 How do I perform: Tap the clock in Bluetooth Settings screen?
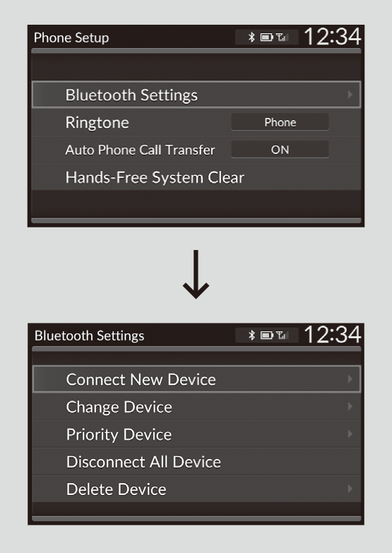pyautogui.click(x=333, y=334)
